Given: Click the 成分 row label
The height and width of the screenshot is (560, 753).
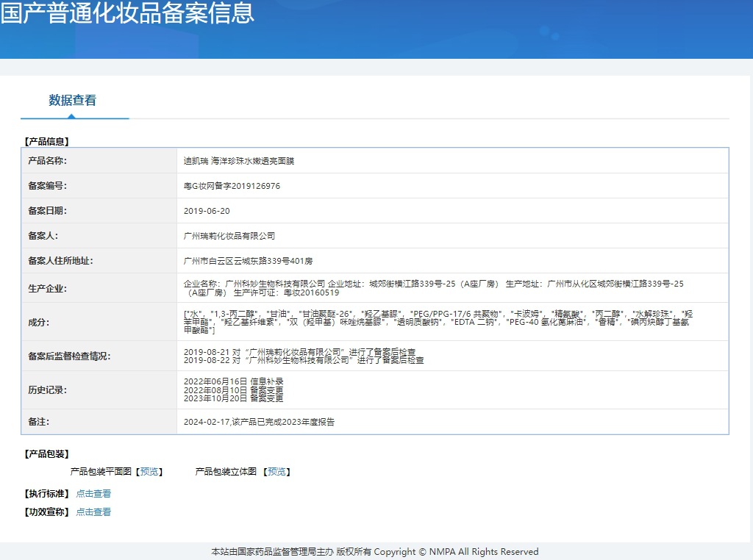Looking at the screenshot, I should 38,323.
